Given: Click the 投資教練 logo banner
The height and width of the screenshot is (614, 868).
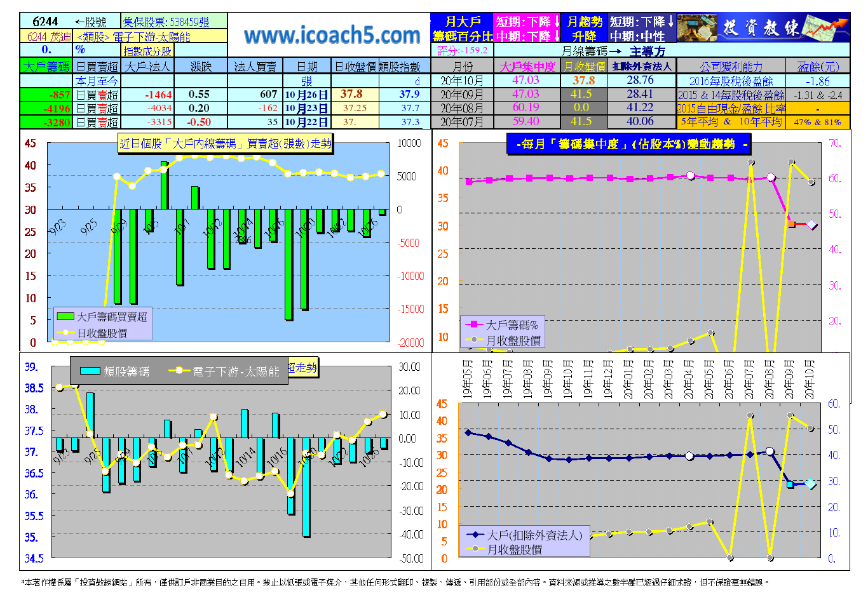Looking at the screenshot, I should 763,28.
